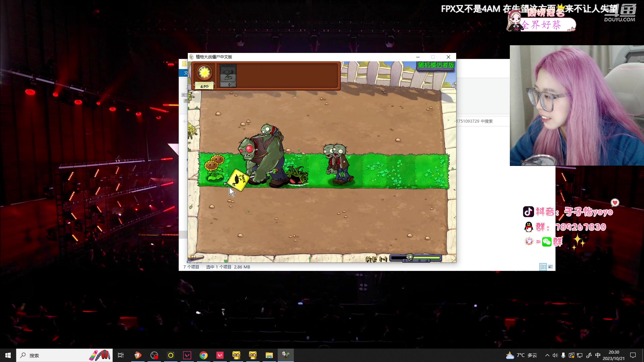Open Google Chrome from the taskbar
Screen dimensions: 644x362
click(x=204, y=355)
